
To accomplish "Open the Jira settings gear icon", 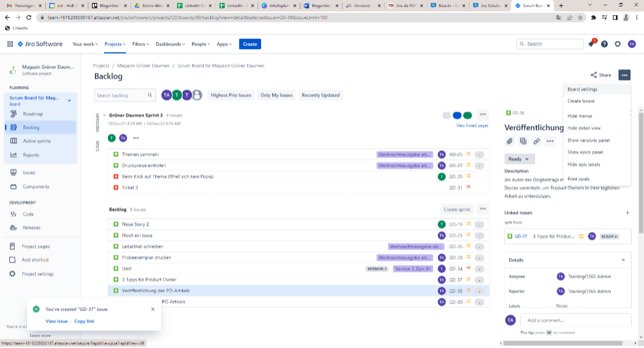I will click(x=618, y=44).
